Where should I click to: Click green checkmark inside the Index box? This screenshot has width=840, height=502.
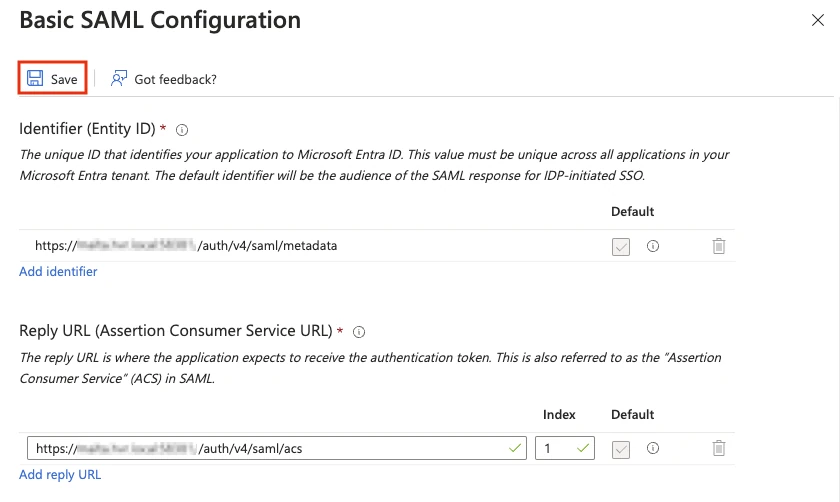[584, 448]
